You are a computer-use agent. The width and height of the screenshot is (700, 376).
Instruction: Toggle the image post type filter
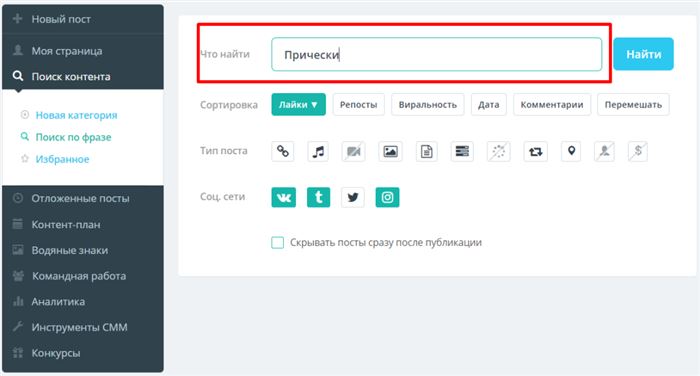point(390,151)
